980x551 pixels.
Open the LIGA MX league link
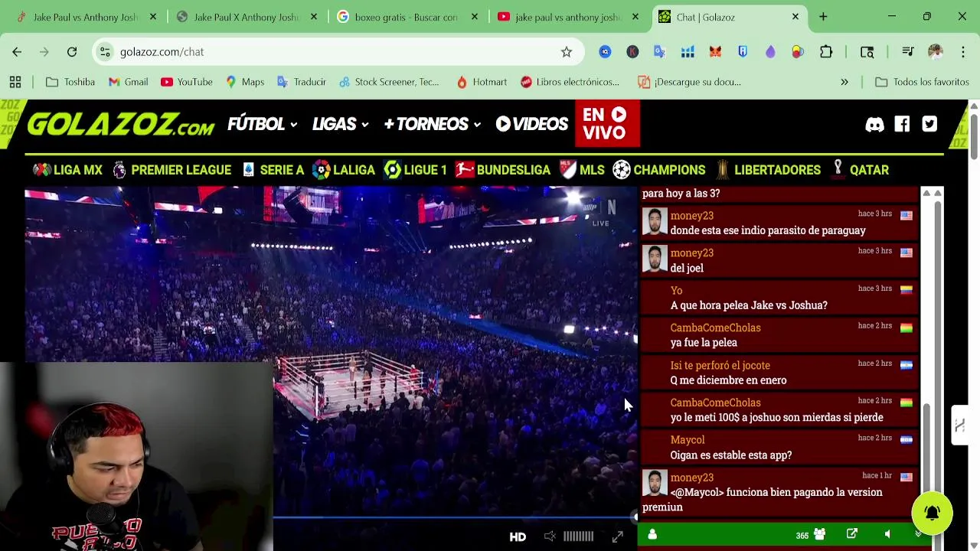coord(67,170)
